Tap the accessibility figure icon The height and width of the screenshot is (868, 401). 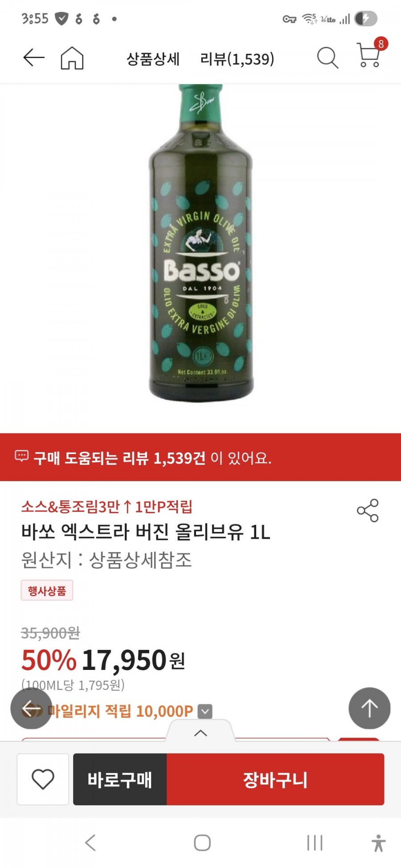click(379, 843)
